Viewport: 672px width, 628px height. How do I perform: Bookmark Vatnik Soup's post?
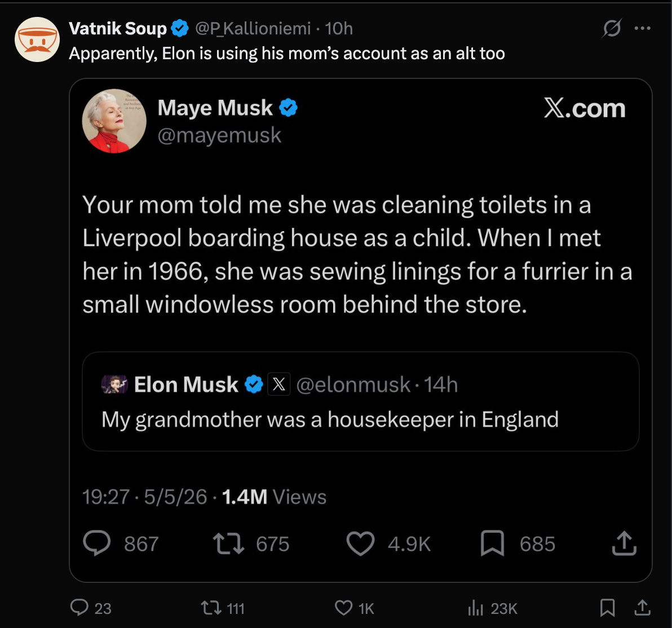[x=607, y=608]
